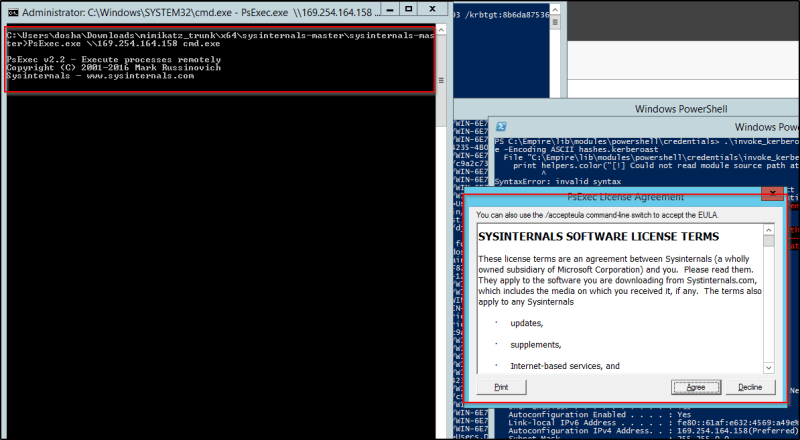
Task: Click the PowerShell icon in the inner PowerShell window
Action: click(x=502, y=127)
